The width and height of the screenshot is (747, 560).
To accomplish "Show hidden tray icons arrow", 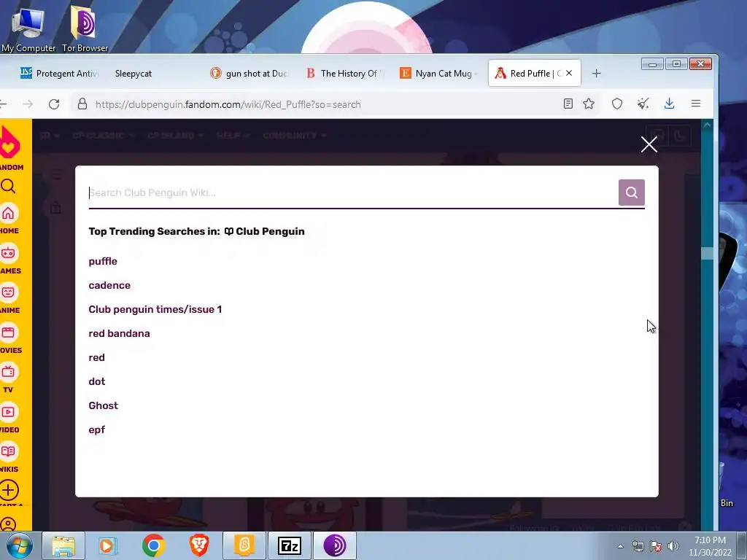I will coord(620,546).
